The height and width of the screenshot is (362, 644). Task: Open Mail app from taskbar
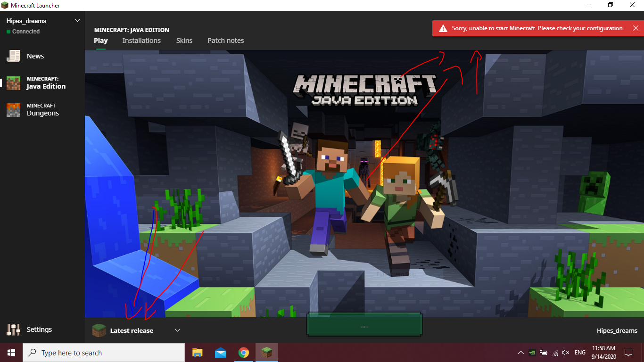220,353
